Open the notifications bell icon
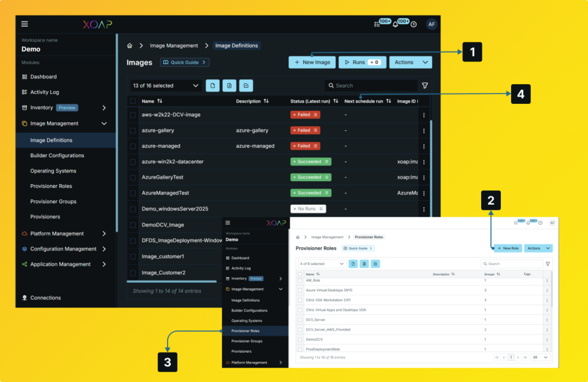This screenshot has width=588, height=382. pos(395,24)
